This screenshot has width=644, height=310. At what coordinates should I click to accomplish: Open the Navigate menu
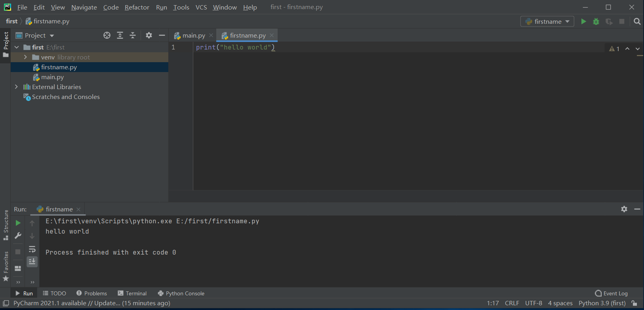coord(84,7)
